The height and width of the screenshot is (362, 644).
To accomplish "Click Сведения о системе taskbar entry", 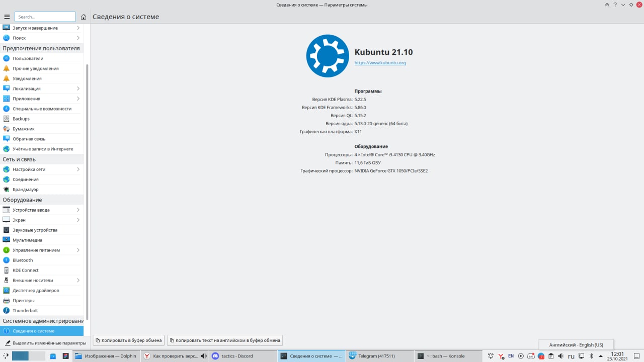I will [311, 356].
